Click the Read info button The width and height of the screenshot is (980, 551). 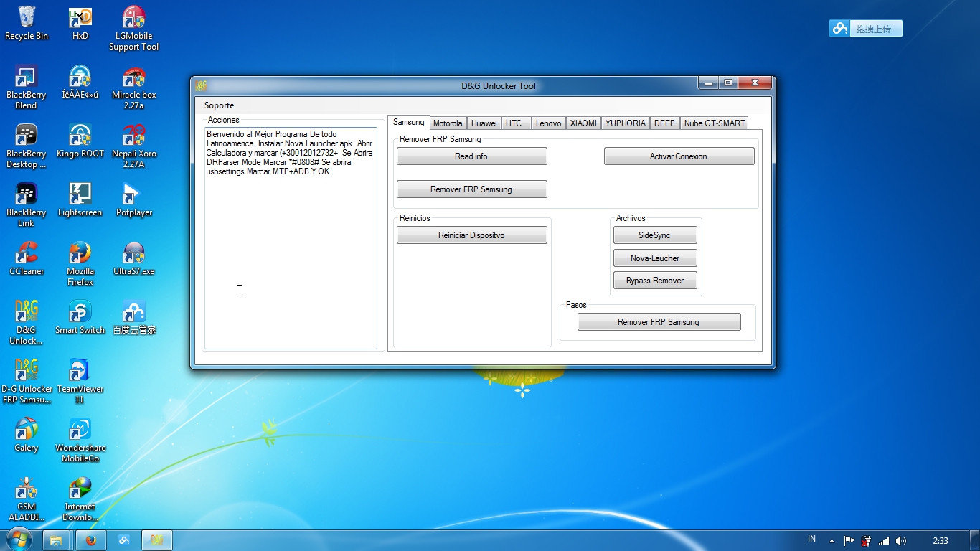click(x=471, y=156)
